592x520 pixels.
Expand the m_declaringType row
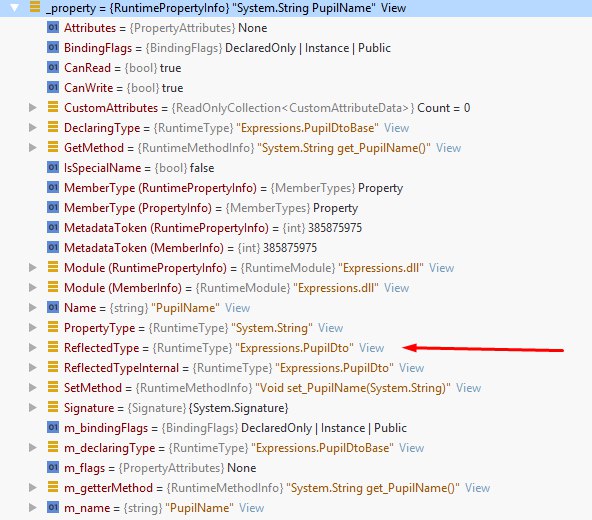coord(33,448)
